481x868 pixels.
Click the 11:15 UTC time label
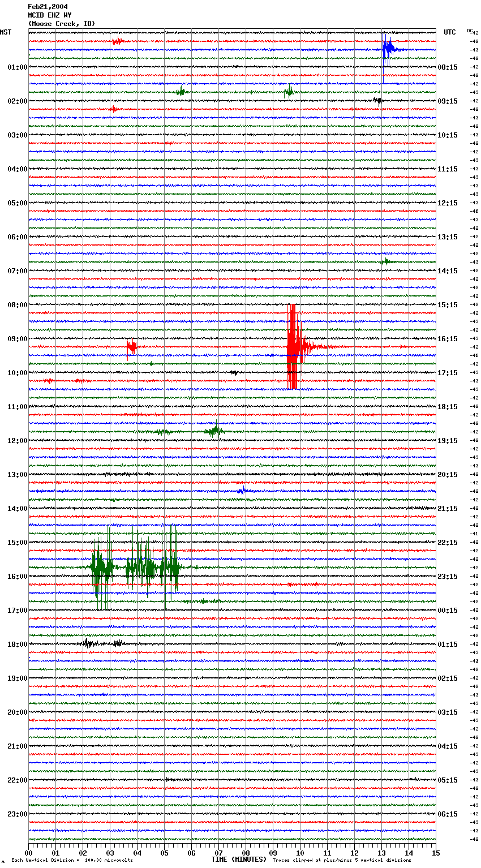coord(448,169)
